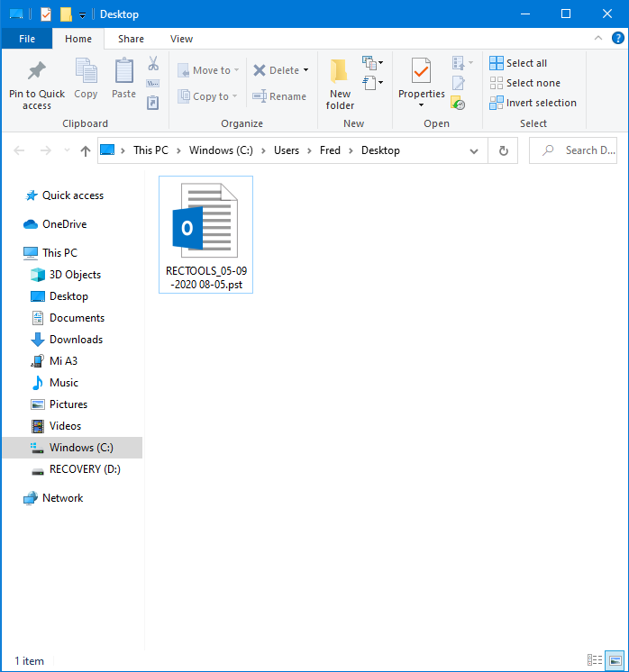Click Select none

coord(524,83)
